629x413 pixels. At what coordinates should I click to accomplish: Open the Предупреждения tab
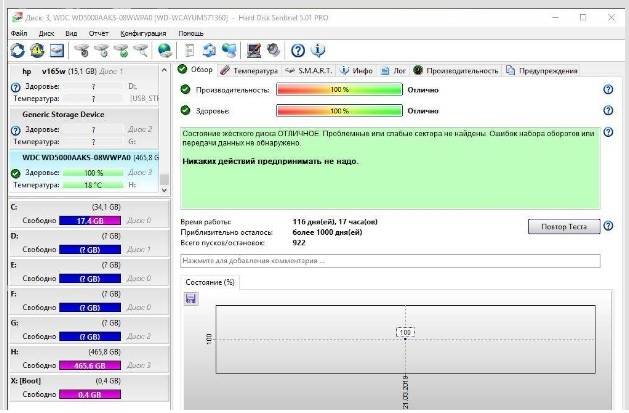coord(542,71)
